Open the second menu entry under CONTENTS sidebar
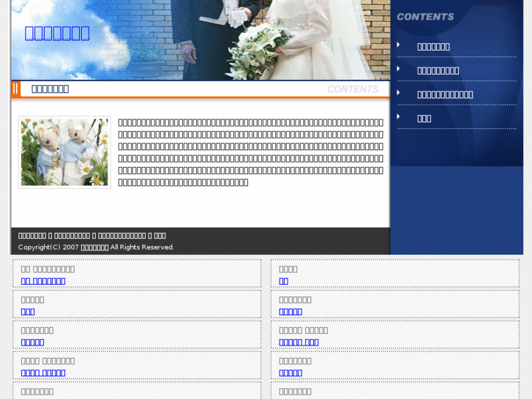 click(x=438, y=71)
